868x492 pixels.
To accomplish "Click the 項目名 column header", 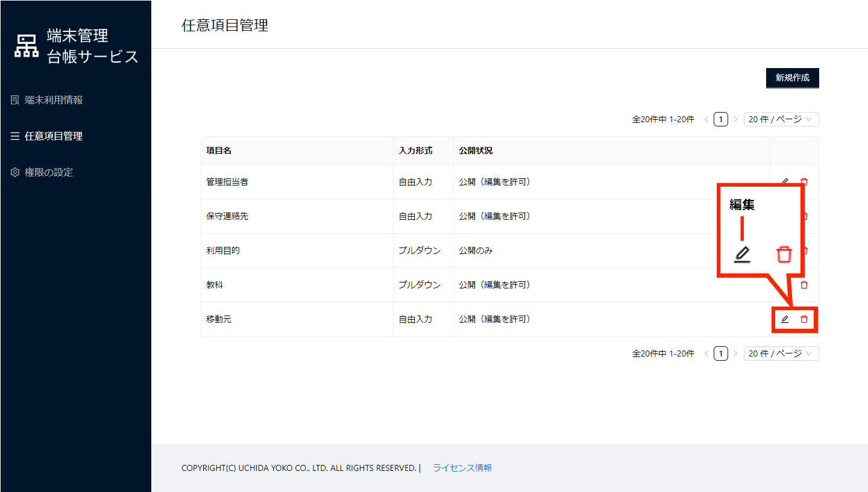I will (x=219, y=151).
